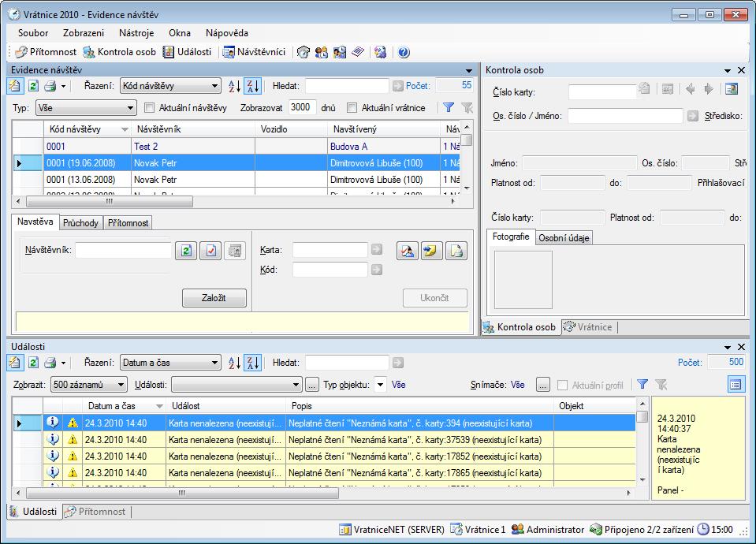
Task: Click the refresh icon in Evidence návštěv toolbar
Action: point(33,86)
